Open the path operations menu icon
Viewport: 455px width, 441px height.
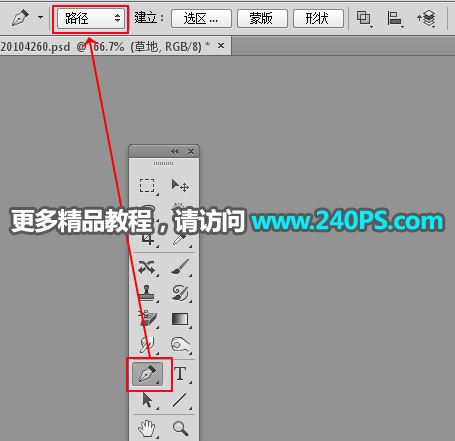click(364, 18)
